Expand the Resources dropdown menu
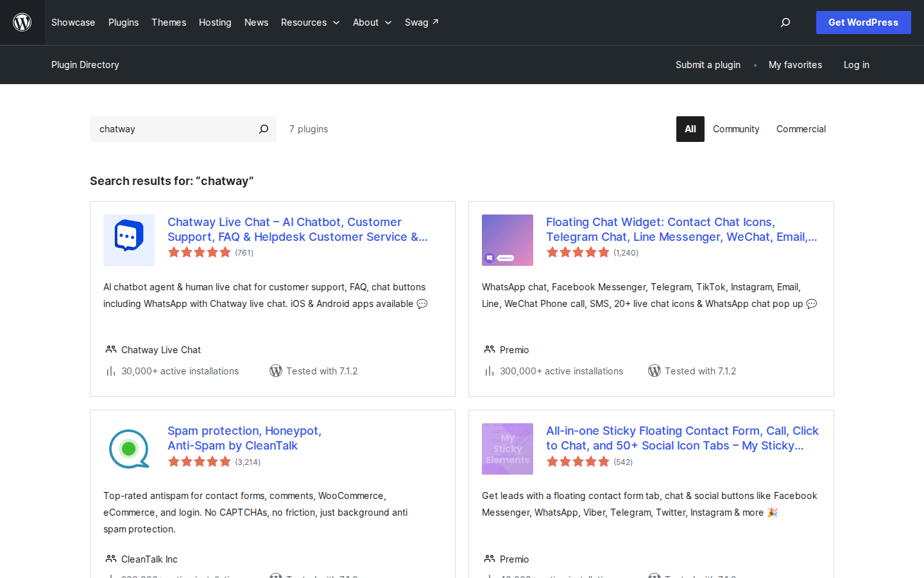924x578 pixels. pos(311,22)
